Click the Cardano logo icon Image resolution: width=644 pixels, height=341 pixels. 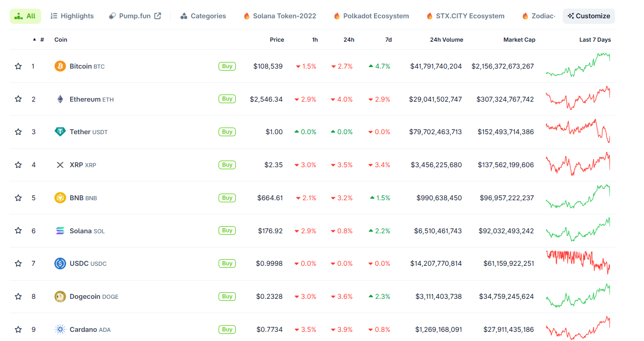click(60, 329)
